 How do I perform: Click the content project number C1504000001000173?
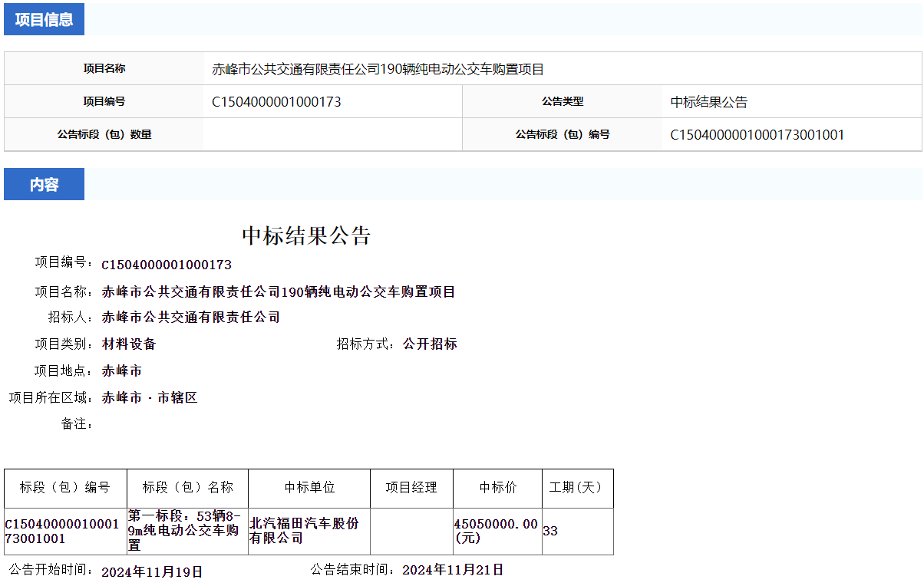tap(167, 265)
